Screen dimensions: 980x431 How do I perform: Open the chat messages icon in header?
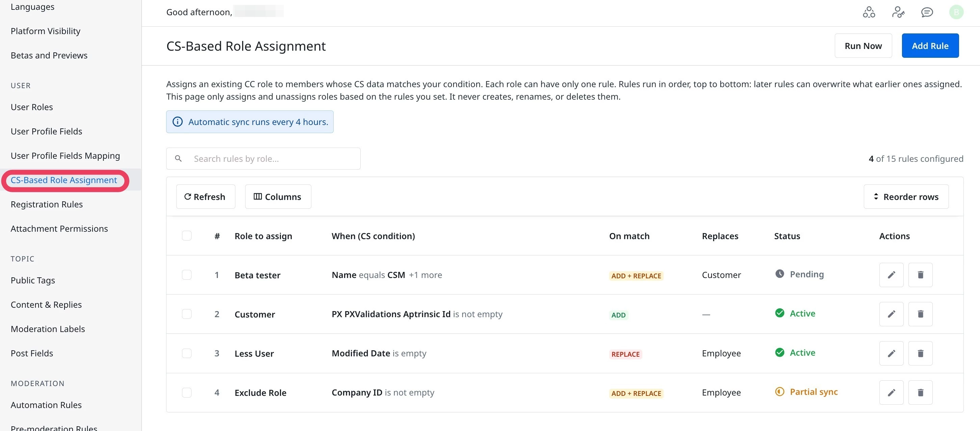coord(927,12)
